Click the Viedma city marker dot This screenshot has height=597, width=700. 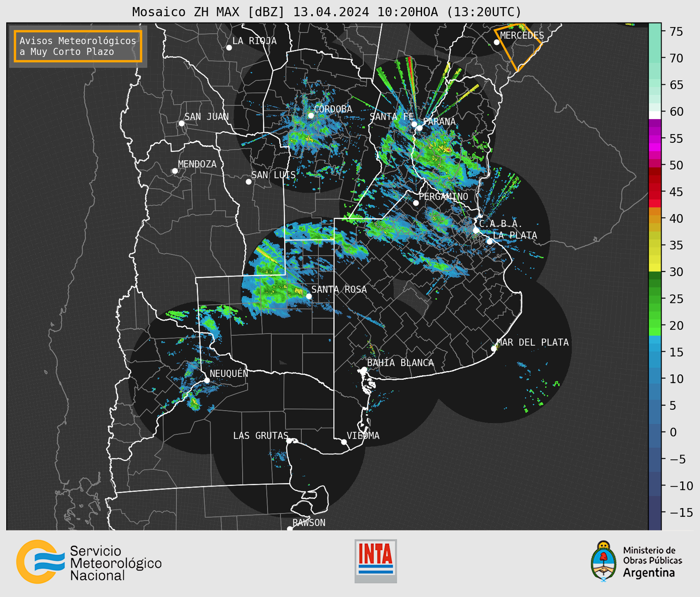[x=344, y=442]
